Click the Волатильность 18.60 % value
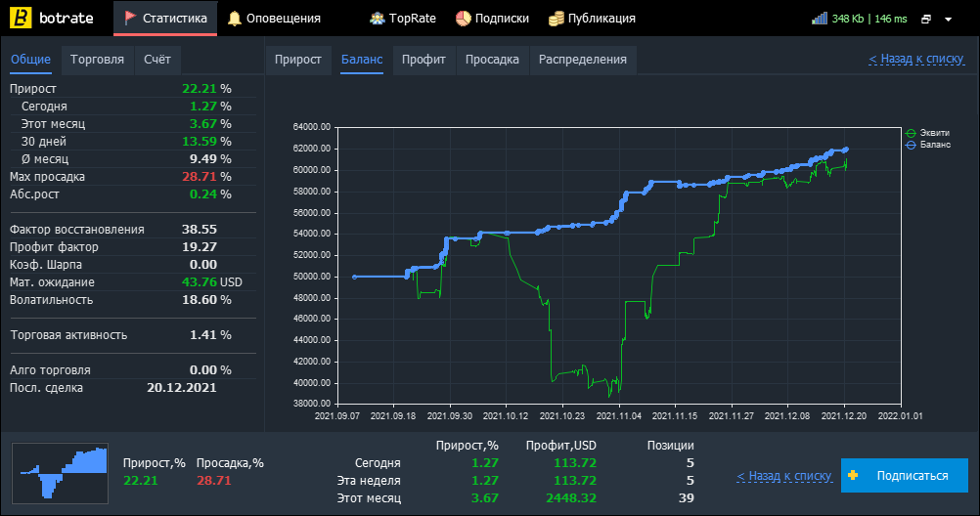The width and height of the screenshot is (980, 516). [x=206, y=300]
